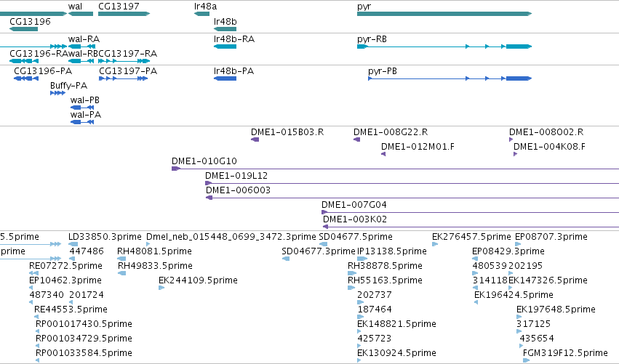Click the Buffy-PA protein label

coord(68,86)
